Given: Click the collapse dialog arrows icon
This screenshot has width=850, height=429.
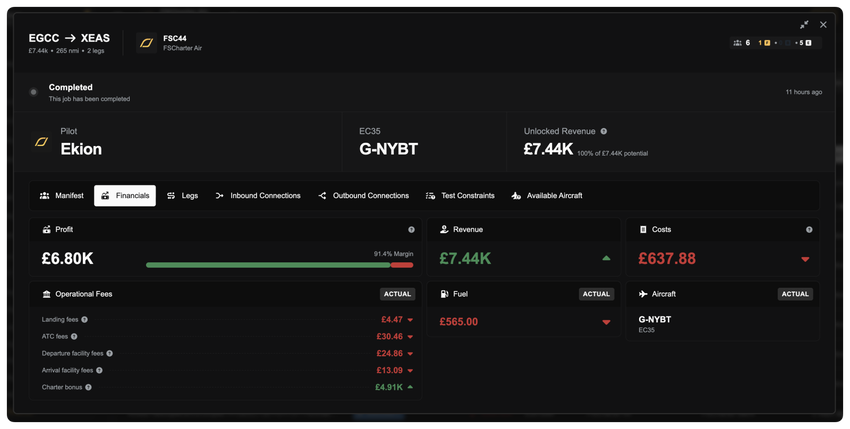Looking at the screenshot, I should (x=804, y=25).
